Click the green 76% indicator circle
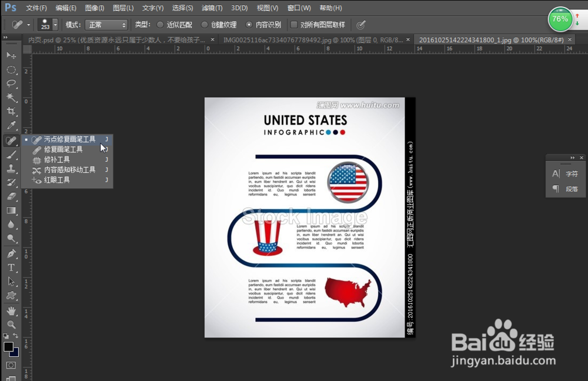 pos(560,19)
